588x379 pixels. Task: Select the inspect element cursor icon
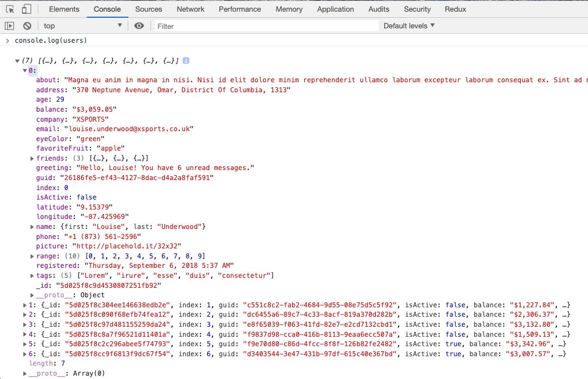pyautogui.click(x=9, y=9)
